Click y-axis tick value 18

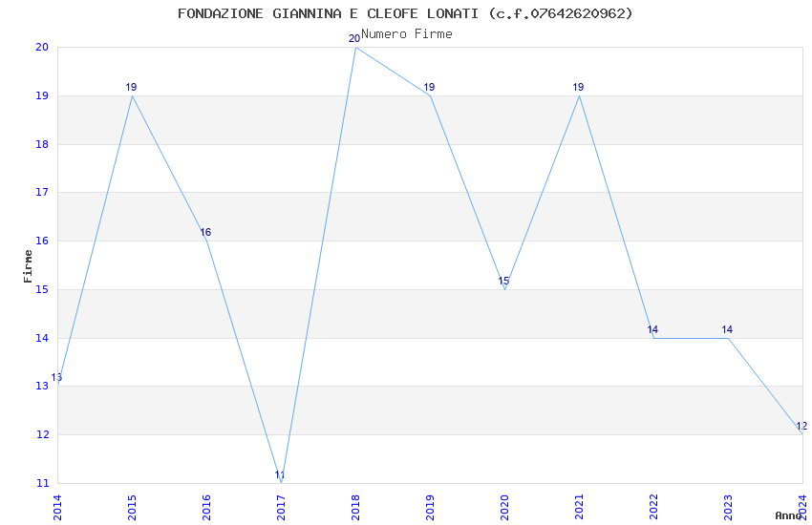[x=42, y=144]
